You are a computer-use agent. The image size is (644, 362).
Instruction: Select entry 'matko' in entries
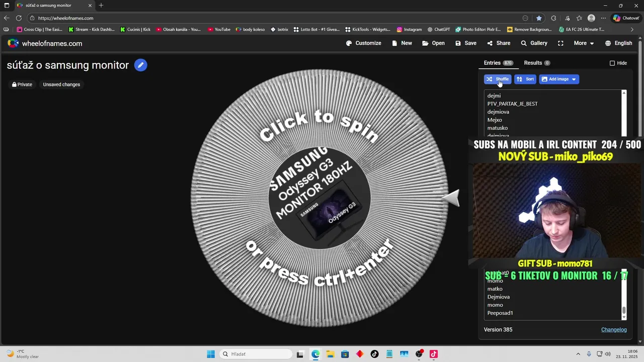click(495, 289)
